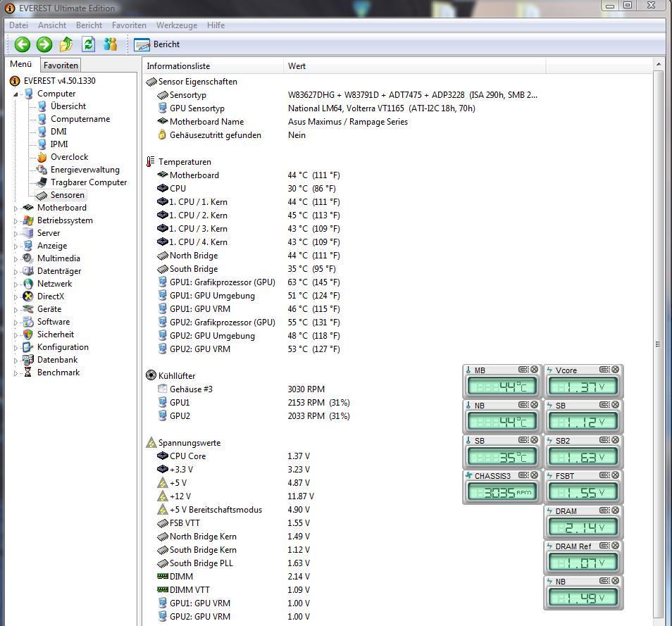Click the Energieverwaltung icon
The width and height of the screenshot is (672, 626).
click(42, 170)
